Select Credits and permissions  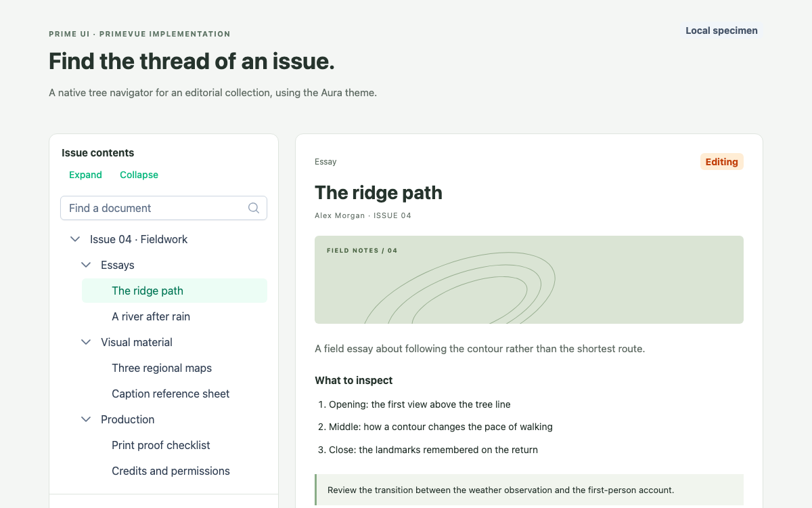click(x=175, y=471)
